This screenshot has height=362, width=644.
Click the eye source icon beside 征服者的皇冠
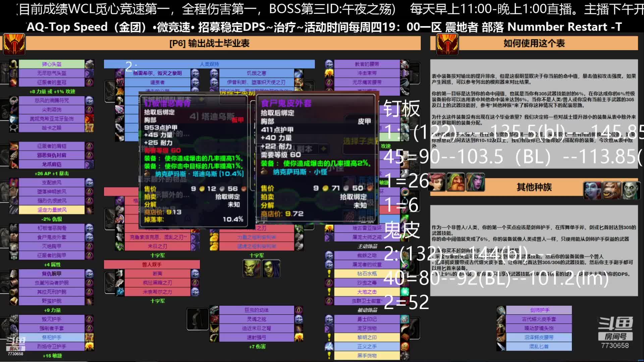89,82
